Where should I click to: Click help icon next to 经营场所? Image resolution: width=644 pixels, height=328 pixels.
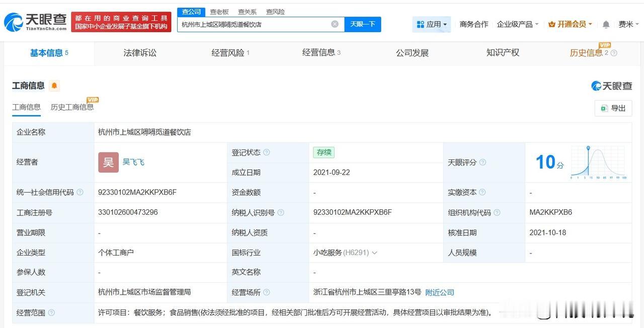click(x=266, y=292)
